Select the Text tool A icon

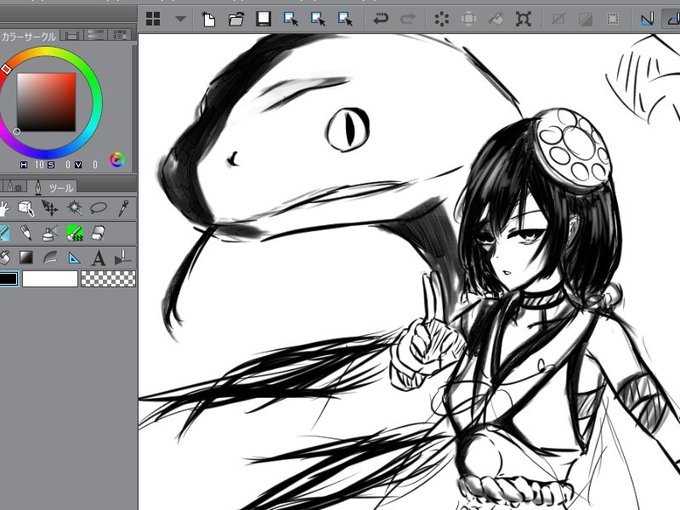[x=98, y=258]
